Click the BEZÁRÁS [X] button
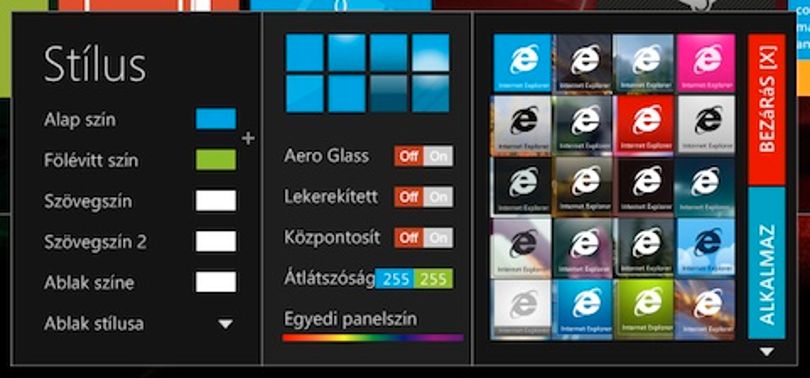Screen dimensions: 810x378 (x=767, y=109)
